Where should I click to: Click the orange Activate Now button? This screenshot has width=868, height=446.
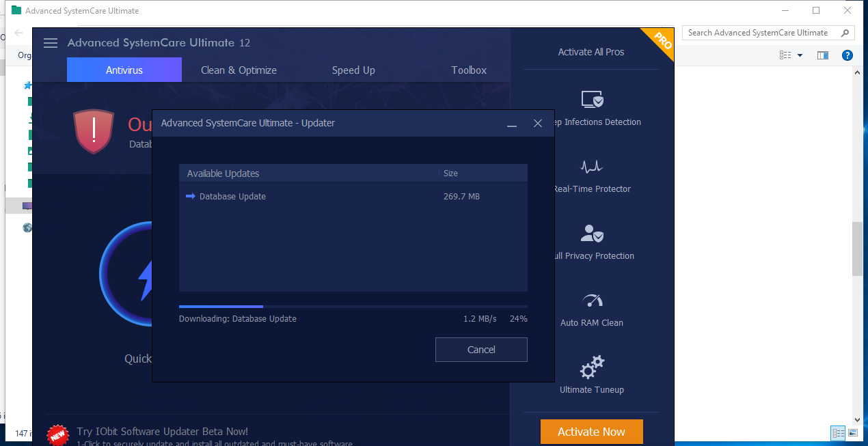point(592,432)
